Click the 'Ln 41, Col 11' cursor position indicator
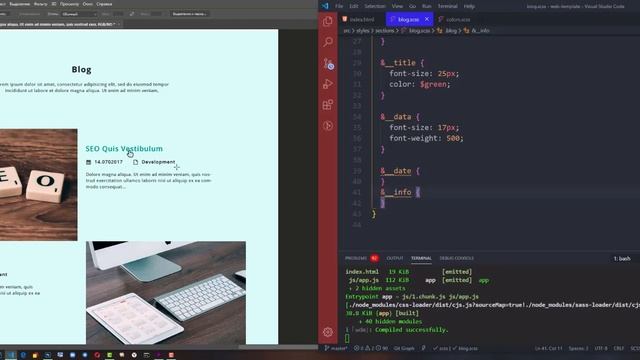Viewport: 640px width, 360px height. pos(549,349)
